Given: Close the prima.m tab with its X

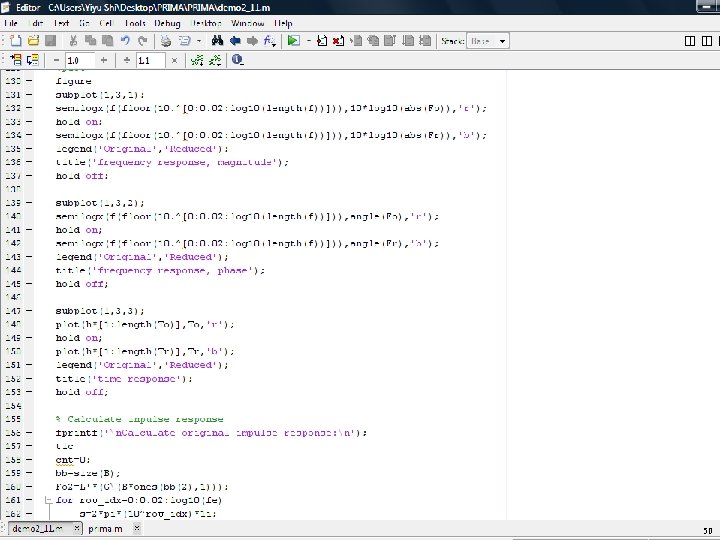Looking at the screenshot, I should click(136, 529).
